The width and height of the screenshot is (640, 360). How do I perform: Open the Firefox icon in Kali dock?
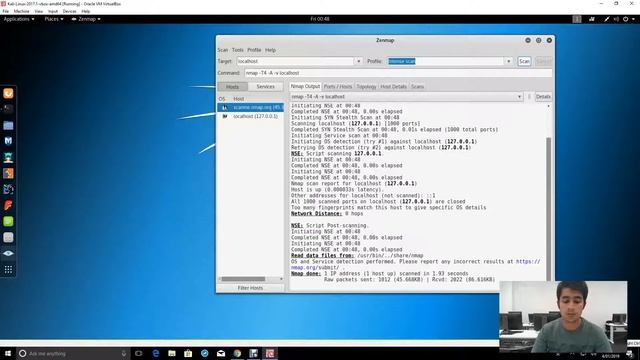pos(8,93)
